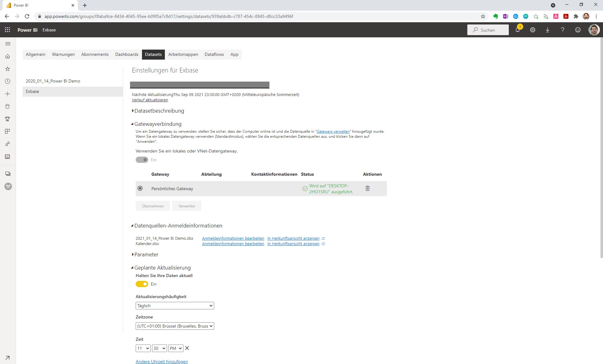Open the current workspace avatar icon
This screenshot has width=603, height=364.
click(8, 186)
